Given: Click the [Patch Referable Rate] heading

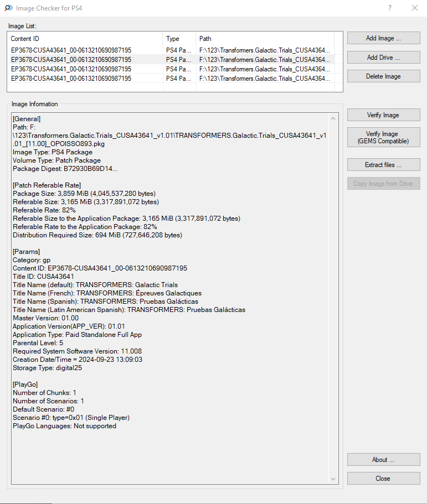Looking at the screenshot, I should (47, 185).
